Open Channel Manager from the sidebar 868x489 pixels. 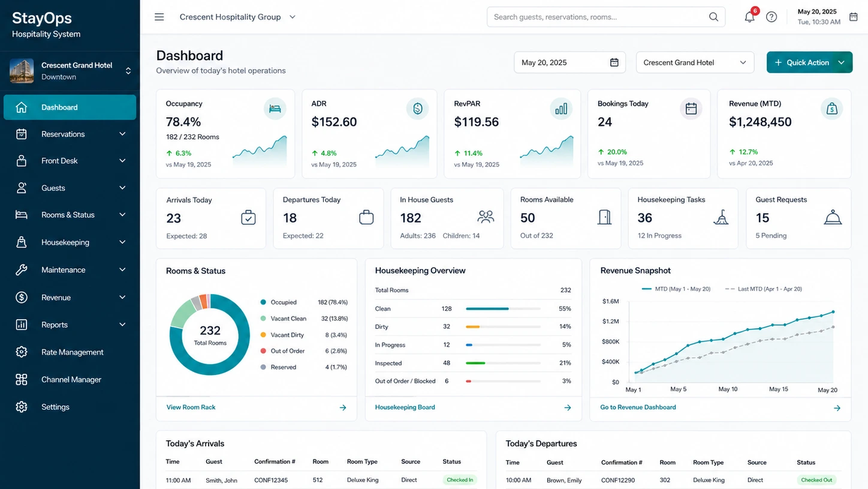click(x=70, y=379)
